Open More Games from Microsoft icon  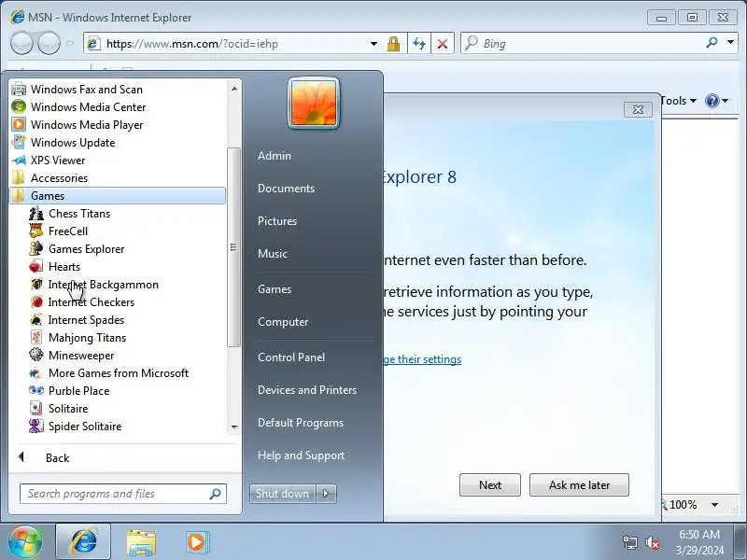pos(36,372)
